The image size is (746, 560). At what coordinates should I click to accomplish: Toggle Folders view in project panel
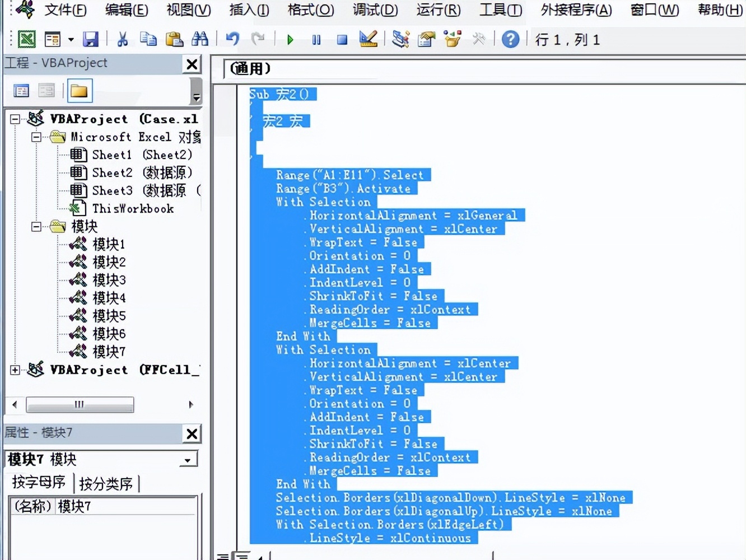click(79, 91)
